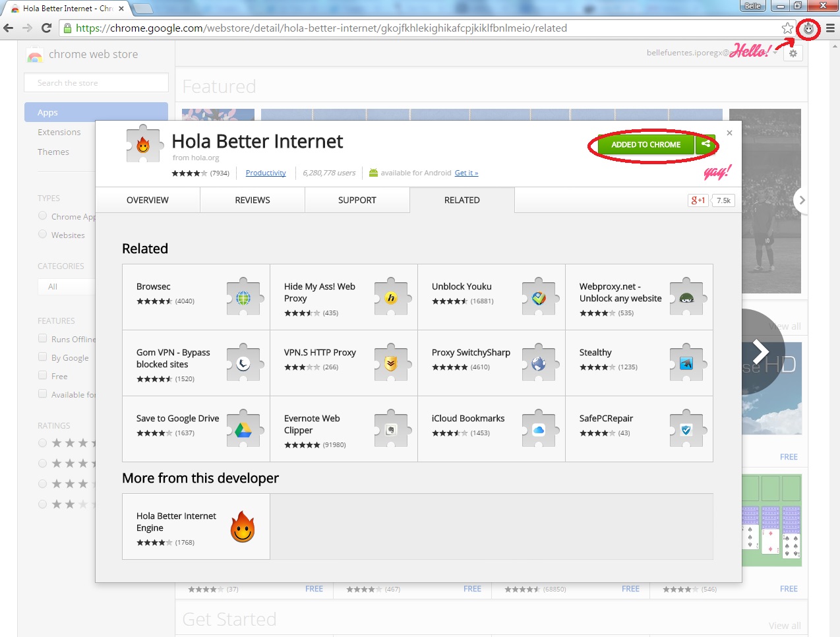Open the Overview tab

148,200
